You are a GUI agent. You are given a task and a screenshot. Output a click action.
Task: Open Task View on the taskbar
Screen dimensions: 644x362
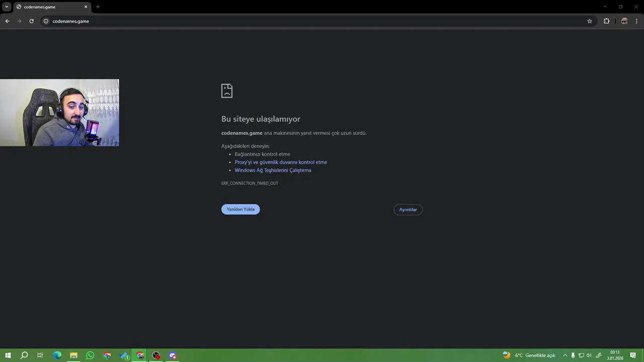pos(40,355)
